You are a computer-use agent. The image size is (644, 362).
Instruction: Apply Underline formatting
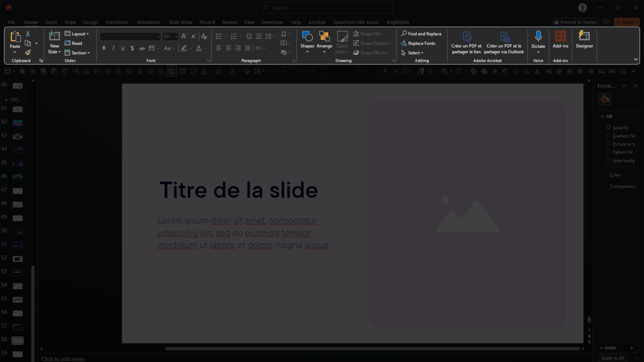123,48
